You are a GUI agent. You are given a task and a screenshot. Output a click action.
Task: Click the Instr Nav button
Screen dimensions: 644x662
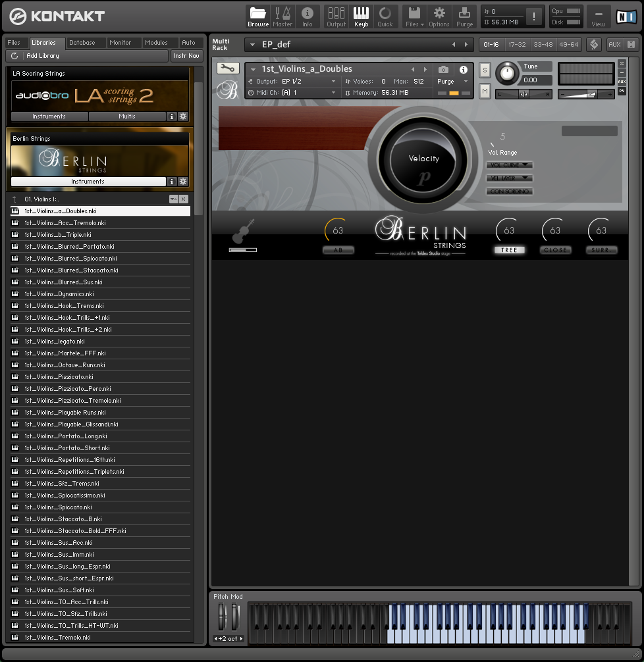pyautogui.click(x=186, y=56)
